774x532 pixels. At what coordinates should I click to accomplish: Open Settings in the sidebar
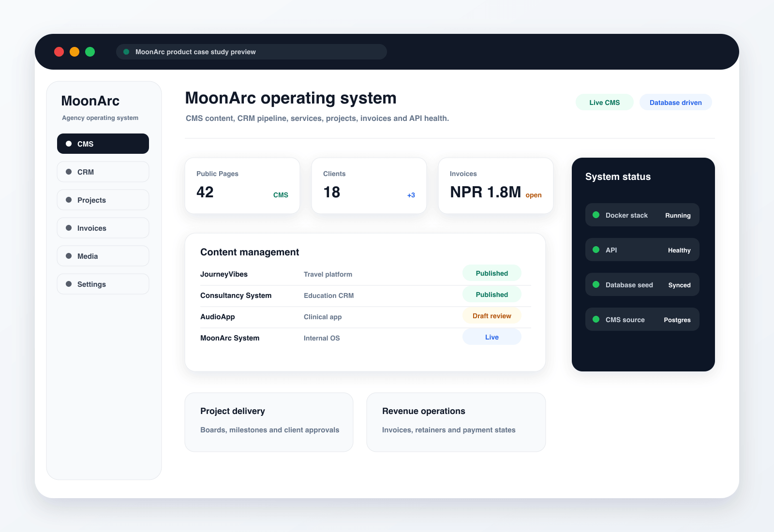(103, 284)
